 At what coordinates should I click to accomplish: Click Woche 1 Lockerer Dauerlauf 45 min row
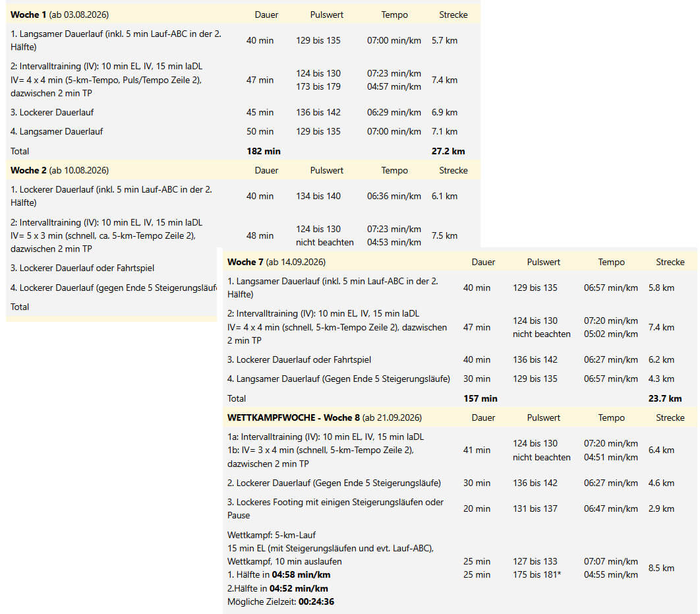[243, 112]
